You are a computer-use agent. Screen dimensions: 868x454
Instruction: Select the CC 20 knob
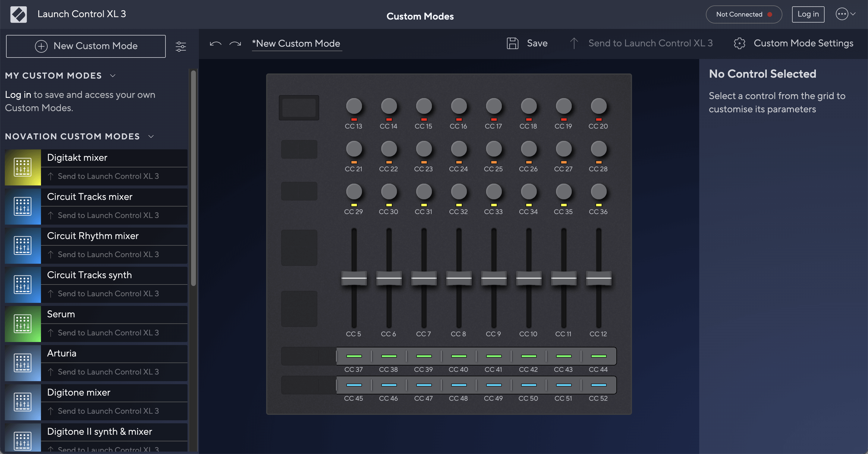(599, 106)
